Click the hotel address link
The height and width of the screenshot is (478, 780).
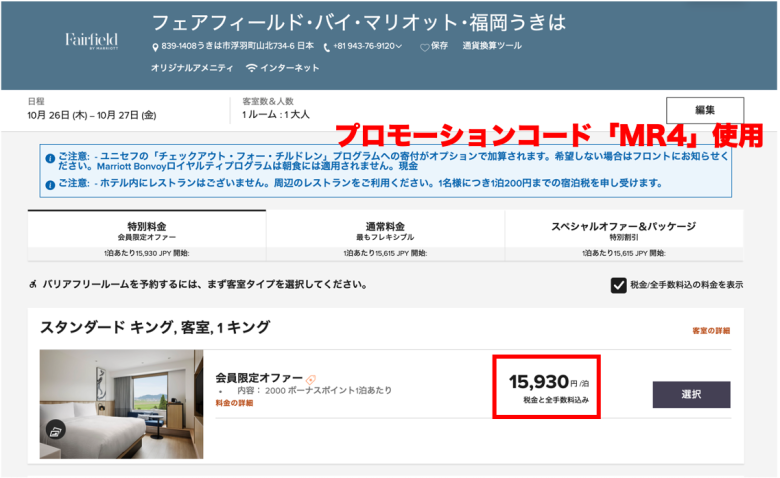coord(237,46)
